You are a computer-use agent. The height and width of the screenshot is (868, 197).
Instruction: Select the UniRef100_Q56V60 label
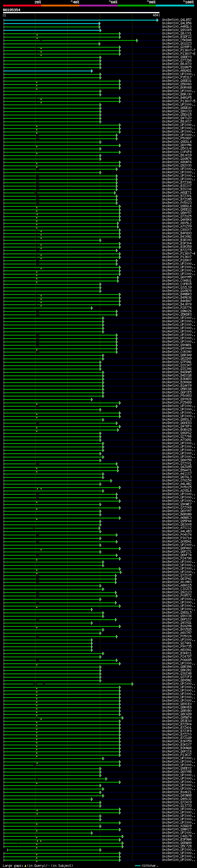[176, 84]
